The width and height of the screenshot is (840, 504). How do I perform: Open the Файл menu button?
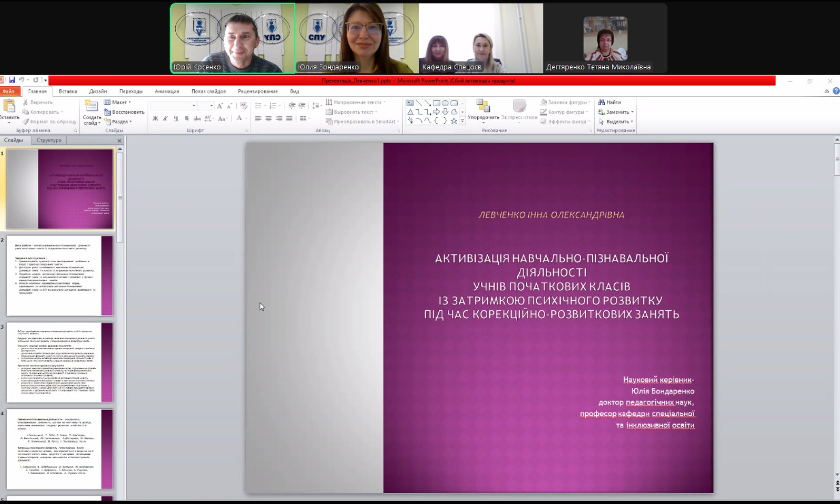coord(8,91)
